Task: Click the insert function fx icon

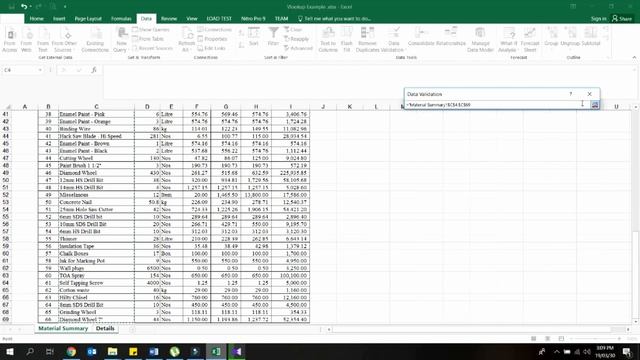Action: coord(94,70)
